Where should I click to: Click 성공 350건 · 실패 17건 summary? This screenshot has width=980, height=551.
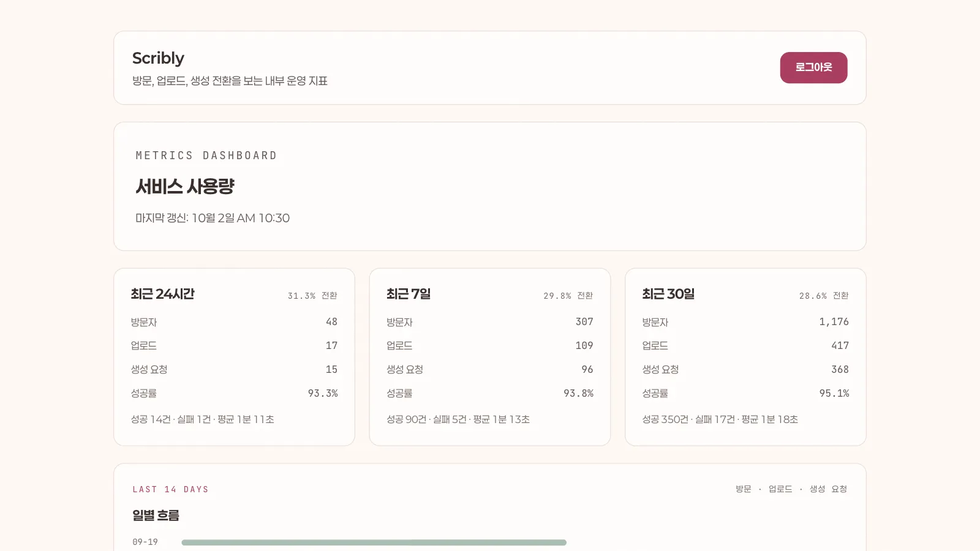pyautogui.click(x=720, y=419)
